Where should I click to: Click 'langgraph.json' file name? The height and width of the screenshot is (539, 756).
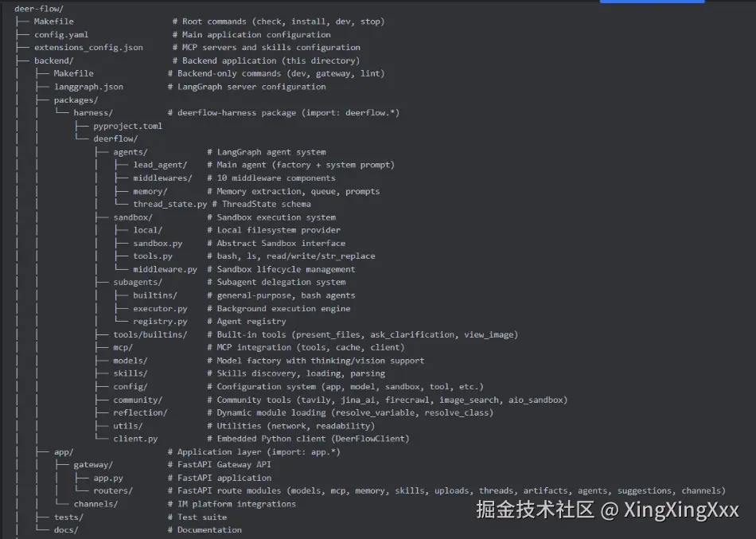(x=88, y=87)
